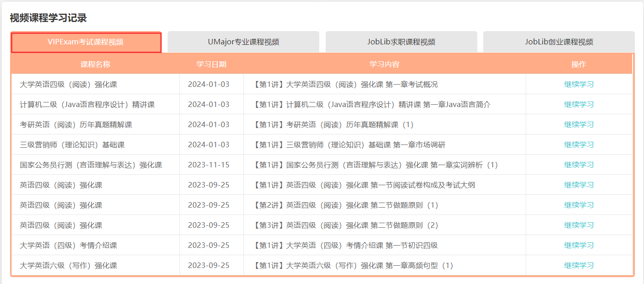Click 继续学习 for 【第2讲】英语四级 row
Screen dimensions: 644x284
(x=579, y=205)
